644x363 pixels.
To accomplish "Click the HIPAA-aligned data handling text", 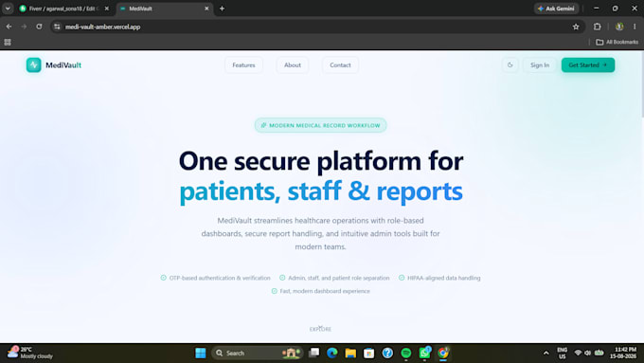I will pos(443,278).
